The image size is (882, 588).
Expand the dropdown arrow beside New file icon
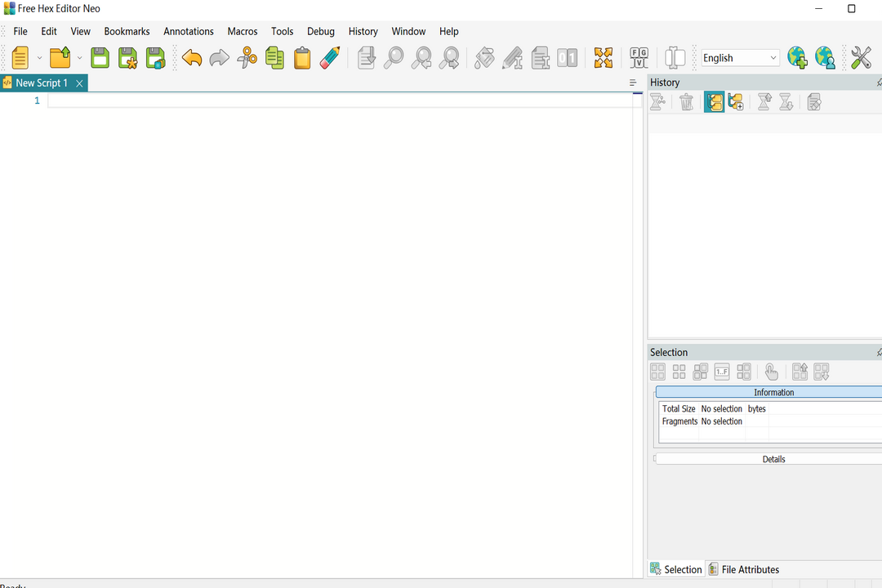[38, 58]
